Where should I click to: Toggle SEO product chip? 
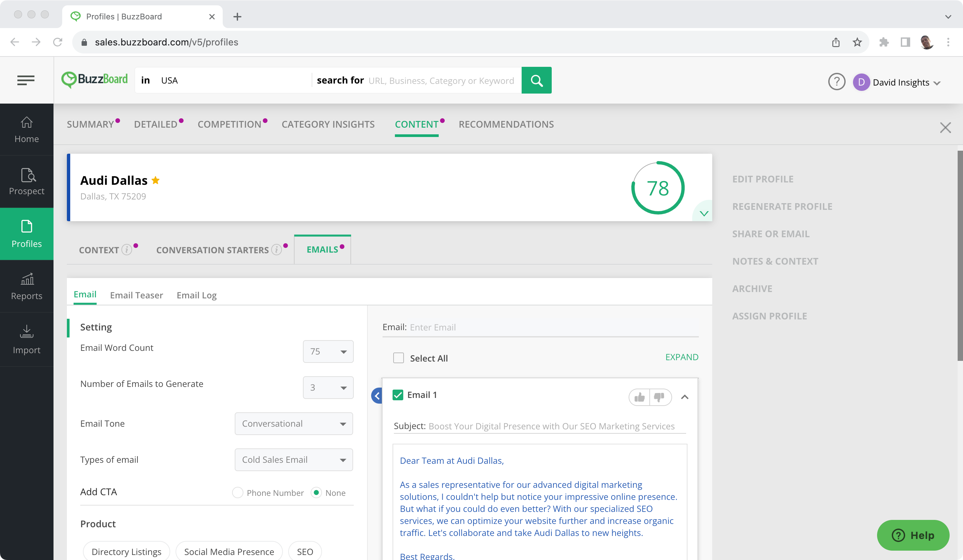tap(305, 551)
